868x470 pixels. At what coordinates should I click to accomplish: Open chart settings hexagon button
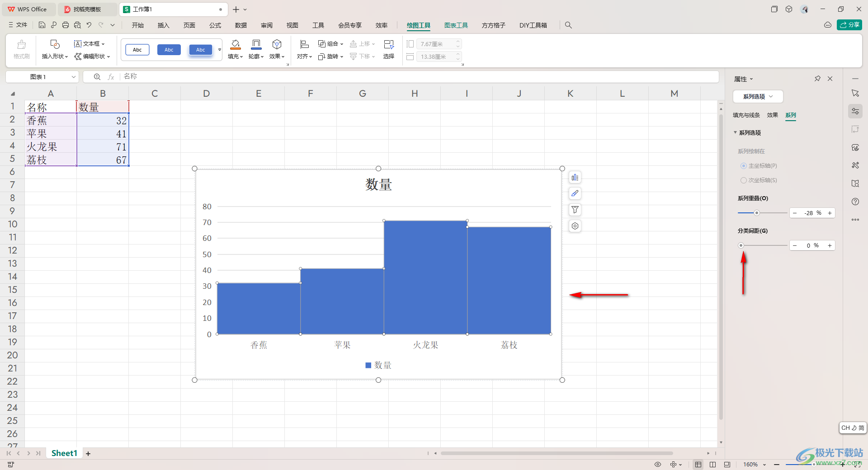click(575, 226)
